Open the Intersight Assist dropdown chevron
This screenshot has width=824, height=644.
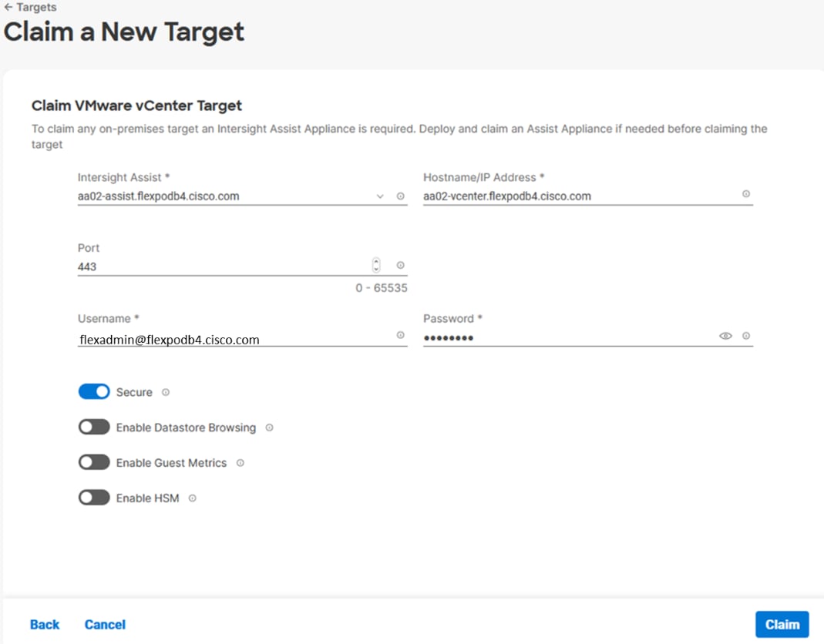coord(380,196)
